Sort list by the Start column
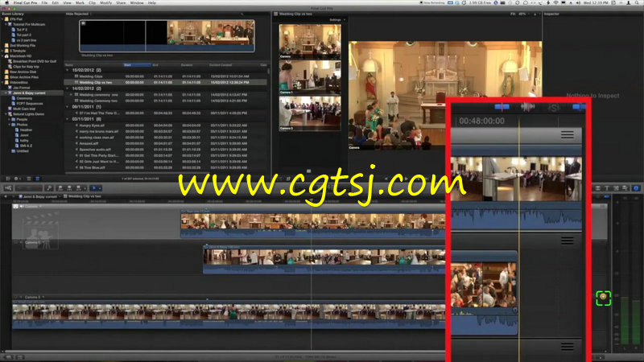 coord(137,65)
